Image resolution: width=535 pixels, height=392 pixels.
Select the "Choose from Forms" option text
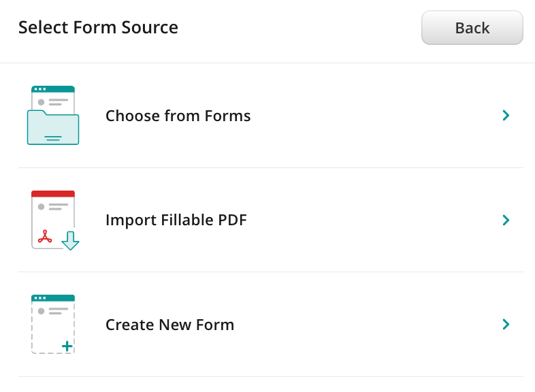(178, 116)
